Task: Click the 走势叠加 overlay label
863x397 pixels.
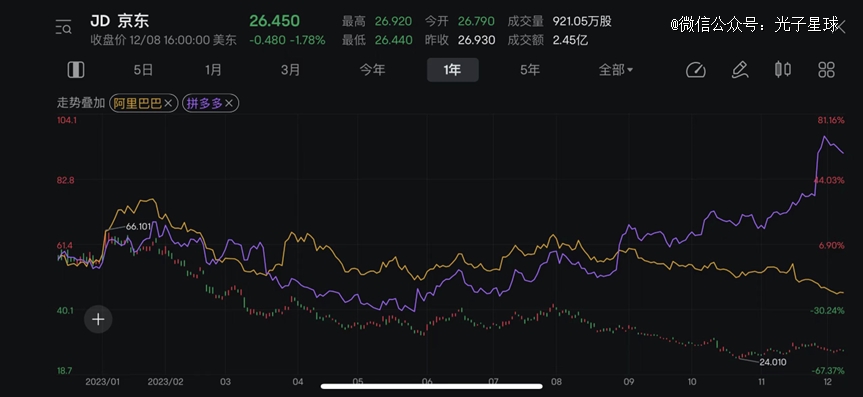Action: point(80,103)
